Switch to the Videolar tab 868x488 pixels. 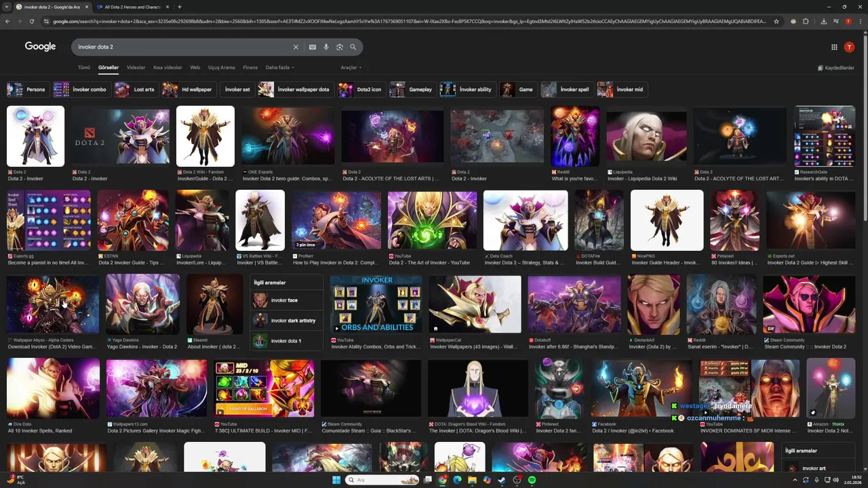click(x=136, y=68)
